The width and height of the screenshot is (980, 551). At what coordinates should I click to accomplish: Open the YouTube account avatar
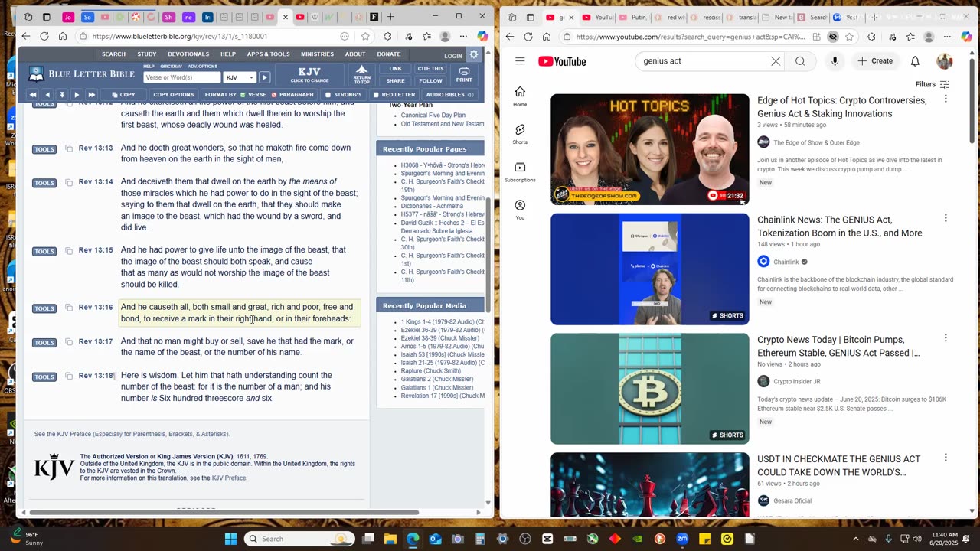(x=945, y=61)
